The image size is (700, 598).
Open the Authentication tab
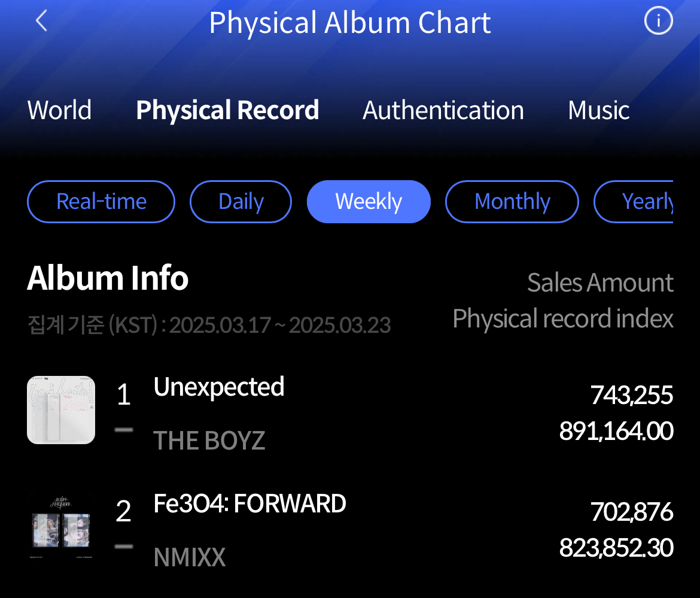[x=443, y=111]
